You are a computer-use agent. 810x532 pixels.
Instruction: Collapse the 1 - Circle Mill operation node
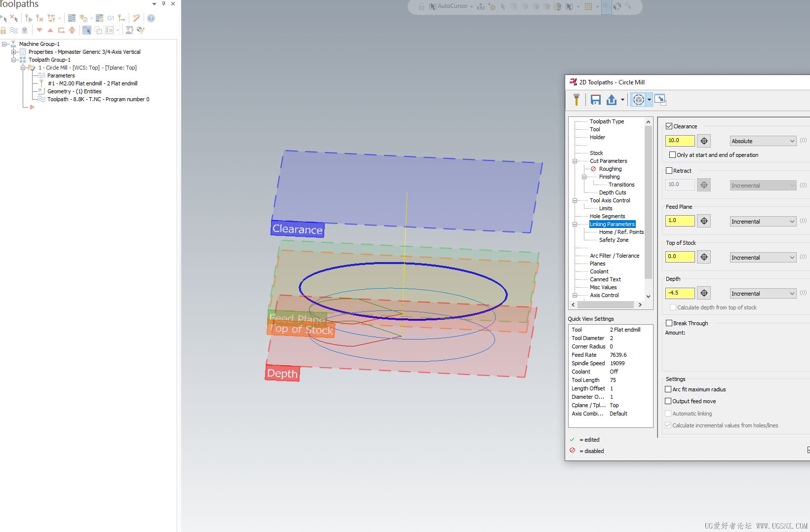23,68
